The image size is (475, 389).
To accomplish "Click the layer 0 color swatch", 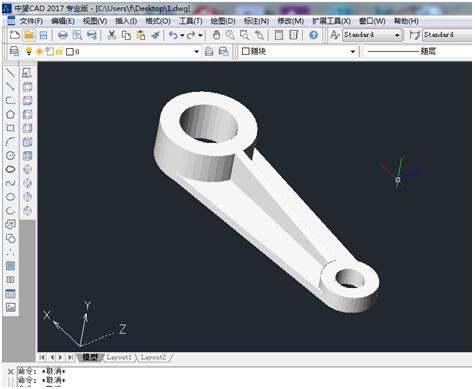I will pos(70,52).
